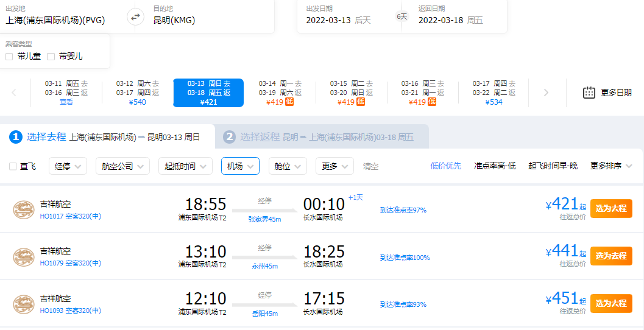Toggle the 直飞 direct flight filter
The height and width of the screenshot is (330, 644).
pyautogui.click(x=13, y=166)
